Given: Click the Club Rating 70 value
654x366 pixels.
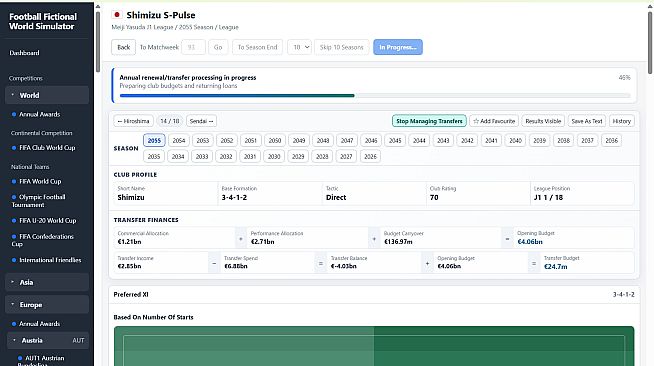Looking at the screenshot, I should [x=434, y=197].
